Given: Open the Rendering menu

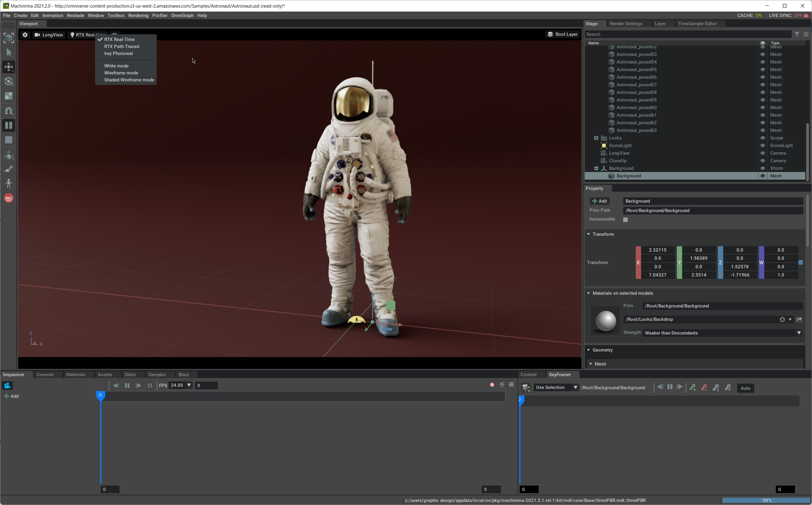Looking at the screenshot, I should (138, 15).
